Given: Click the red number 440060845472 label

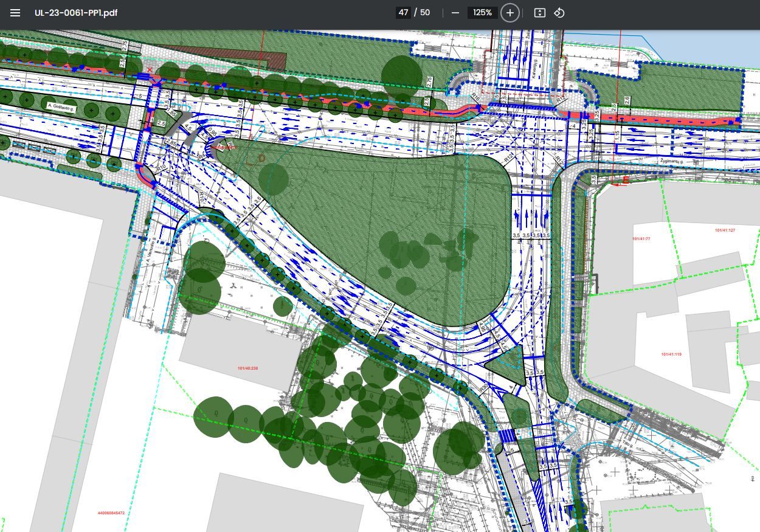Looking at the screenshot, I should (x=111, y=513).
